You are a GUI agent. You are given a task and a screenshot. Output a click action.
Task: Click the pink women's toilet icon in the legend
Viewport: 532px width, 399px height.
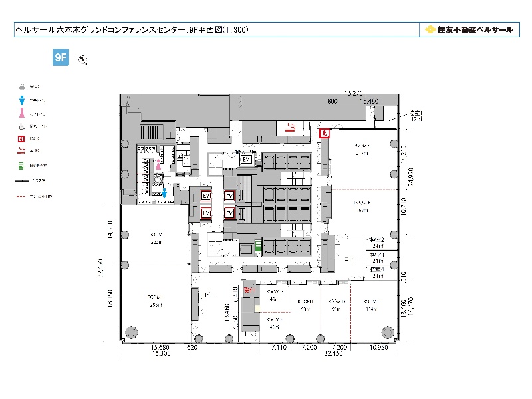pos(22,113)
